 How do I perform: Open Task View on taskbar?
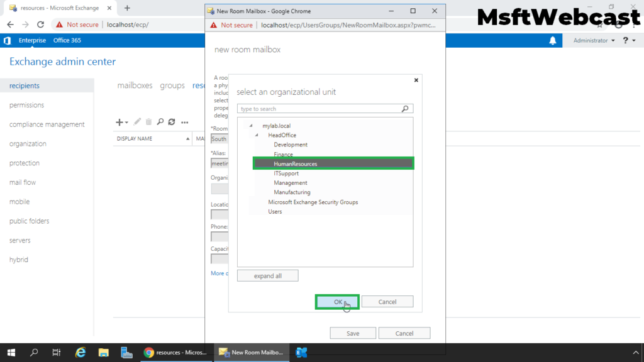(56, 353)
